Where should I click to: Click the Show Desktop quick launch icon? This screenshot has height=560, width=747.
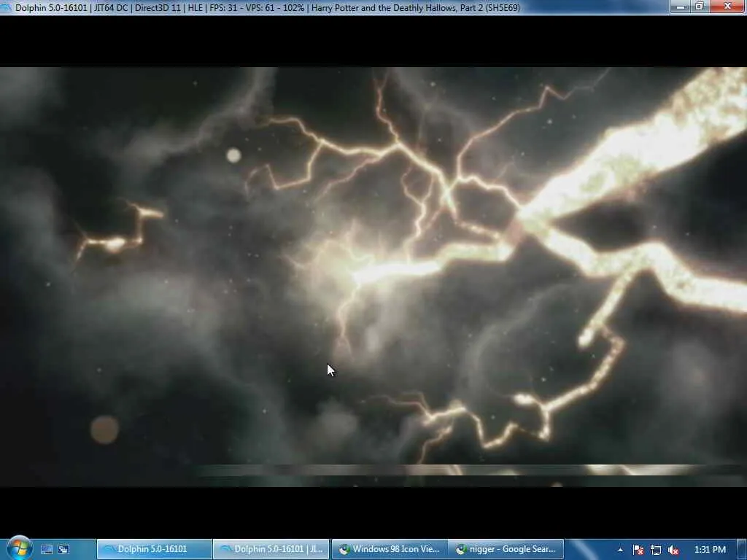(47, 550)
